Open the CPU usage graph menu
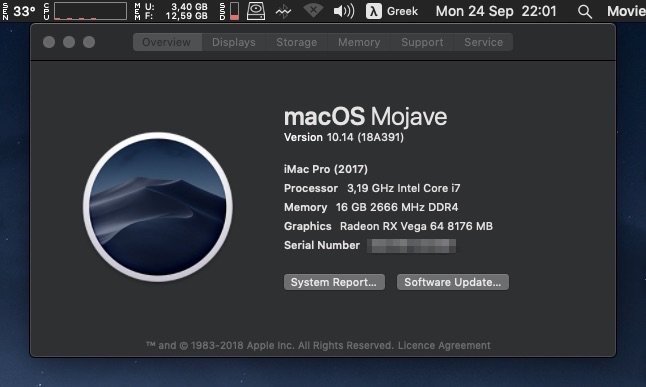 click(90, 11)
